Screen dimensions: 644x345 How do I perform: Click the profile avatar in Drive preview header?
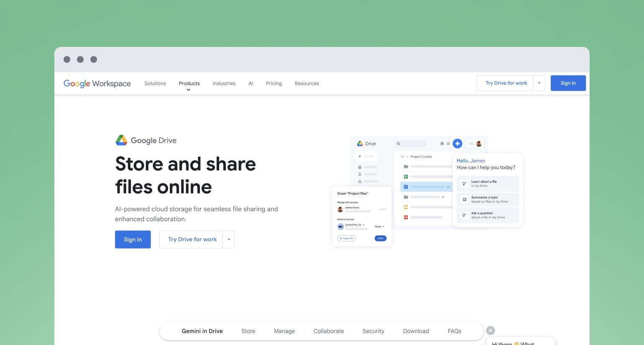pos(479,144)
